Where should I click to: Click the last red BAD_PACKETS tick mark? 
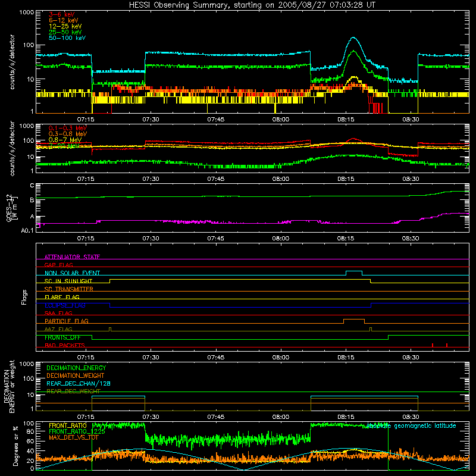pyautogui.click(x=447, y=345)
